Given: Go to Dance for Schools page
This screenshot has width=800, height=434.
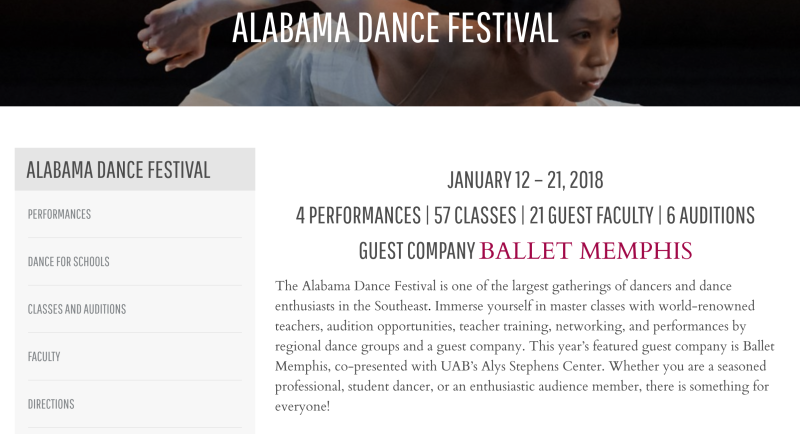Looking at the screenshot, I should (68, 262).
